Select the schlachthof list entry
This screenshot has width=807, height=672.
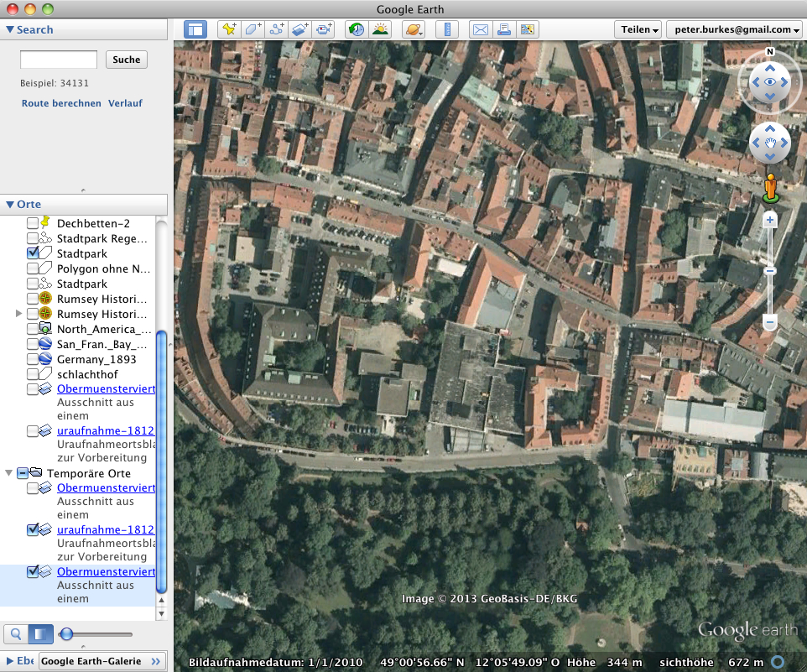(x=87, y=374)
